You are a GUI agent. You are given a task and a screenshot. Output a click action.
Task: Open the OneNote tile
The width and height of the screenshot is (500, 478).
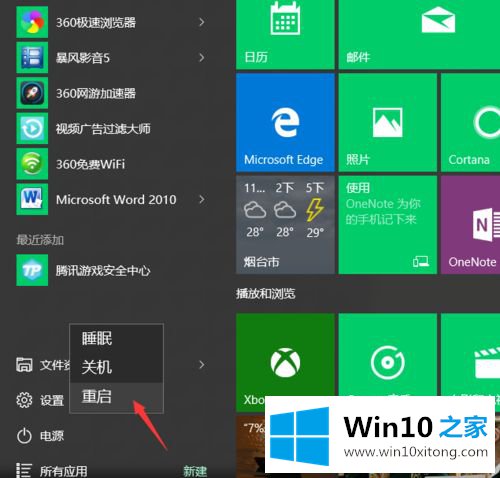pyautogui.click(x=470, y=225)
